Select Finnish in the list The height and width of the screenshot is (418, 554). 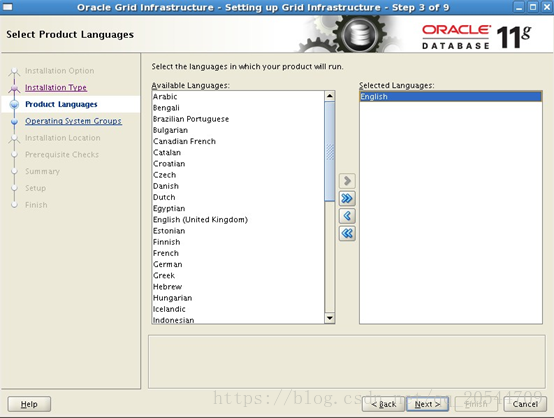[238, 242]
